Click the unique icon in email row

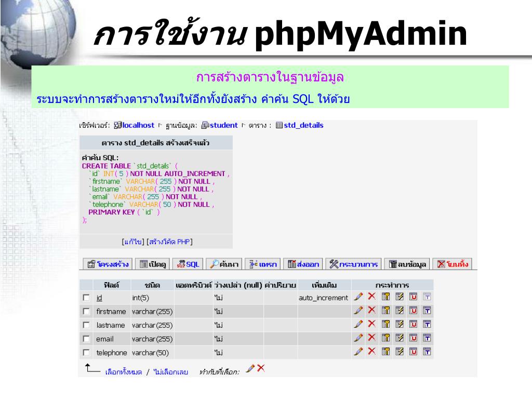pos(413,338)
